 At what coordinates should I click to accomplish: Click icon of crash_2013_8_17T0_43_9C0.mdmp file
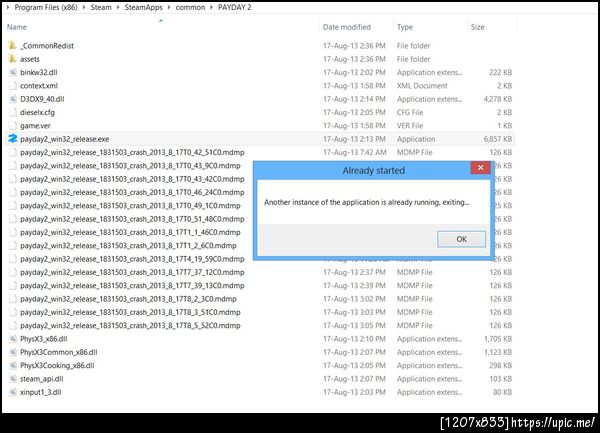coord(13,166)
